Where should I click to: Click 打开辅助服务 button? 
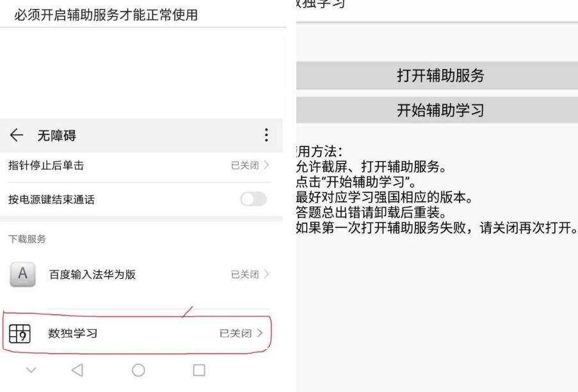click(x=437, y=75)
